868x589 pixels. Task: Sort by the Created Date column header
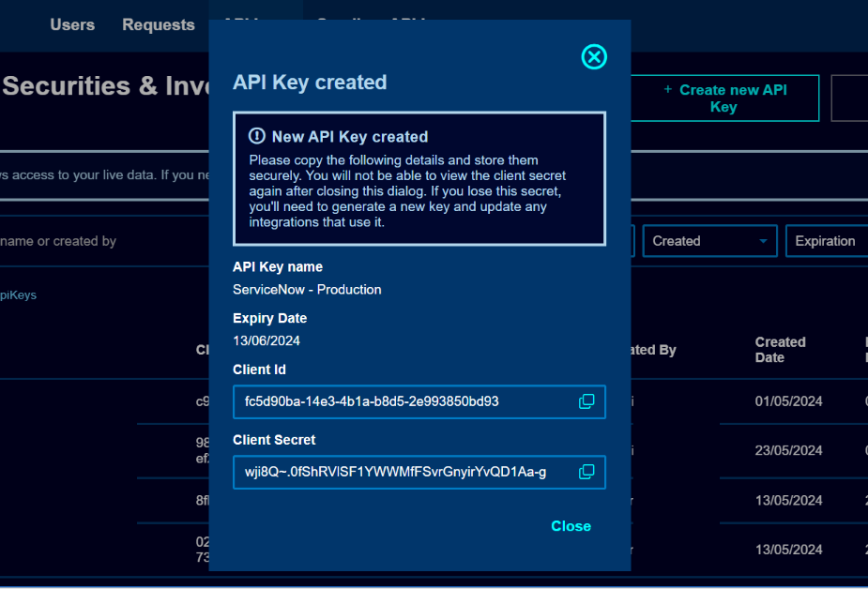[x=780, y=350]
